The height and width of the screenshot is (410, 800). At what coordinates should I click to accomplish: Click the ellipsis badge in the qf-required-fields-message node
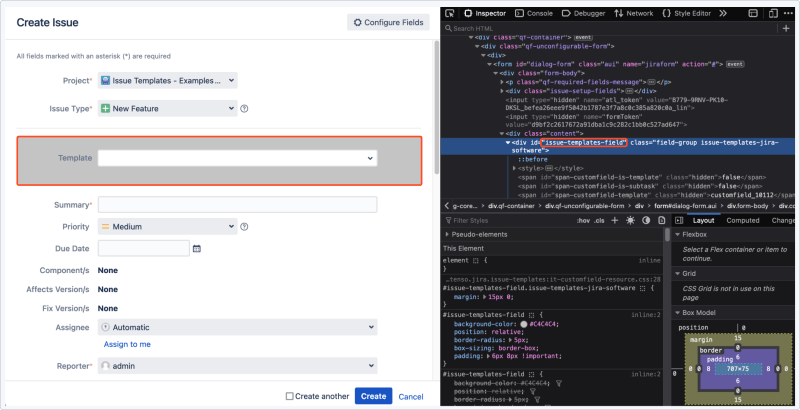pos(652,82)
